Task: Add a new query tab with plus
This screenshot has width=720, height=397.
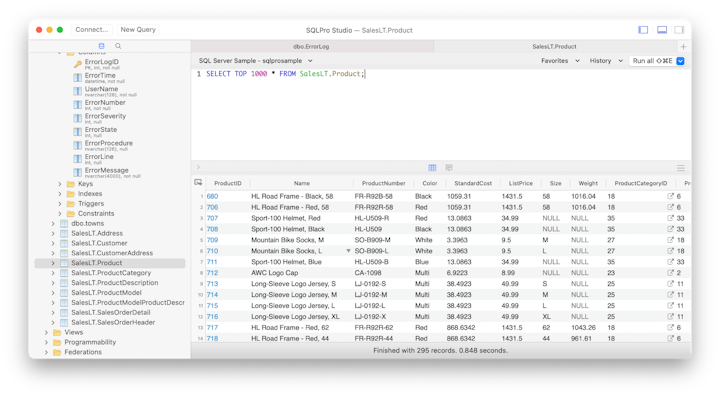Action: pyautogui.click(x=683, y=46)
